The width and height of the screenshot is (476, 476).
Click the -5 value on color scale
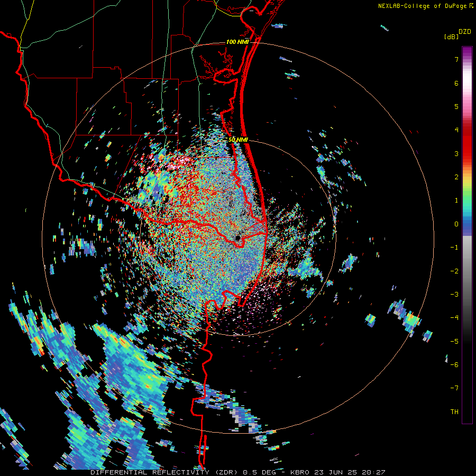pyautogui.click(x=454, y=341)
